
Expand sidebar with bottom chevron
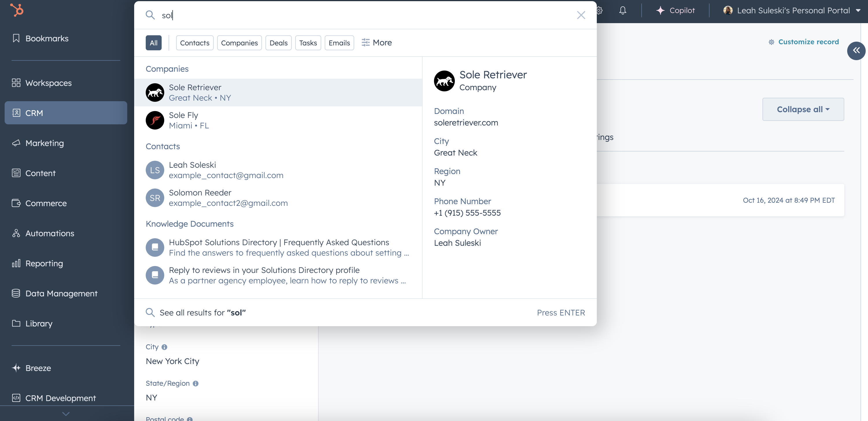tap(66, 413)
